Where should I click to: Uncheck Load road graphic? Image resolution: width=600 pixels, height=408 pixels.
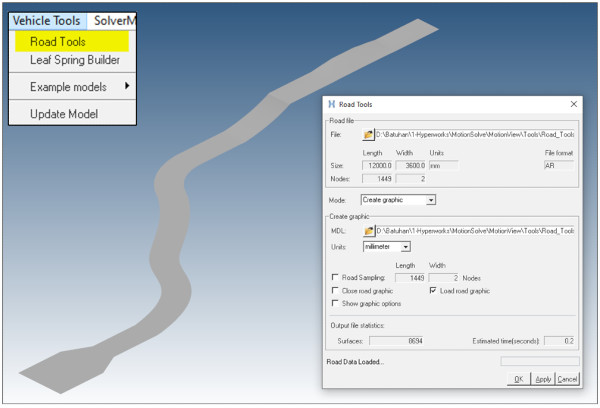(x=433, y=290)
